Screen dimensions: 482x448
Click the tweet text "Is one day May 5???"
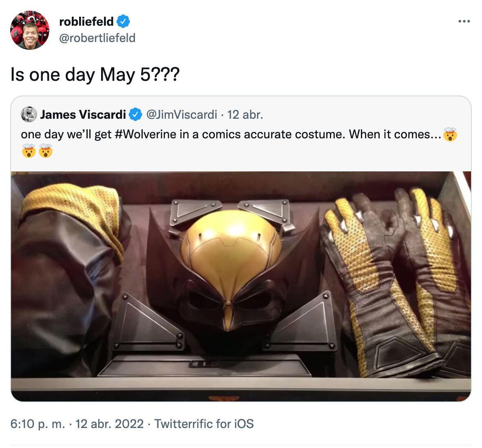[x=95, y=75]
